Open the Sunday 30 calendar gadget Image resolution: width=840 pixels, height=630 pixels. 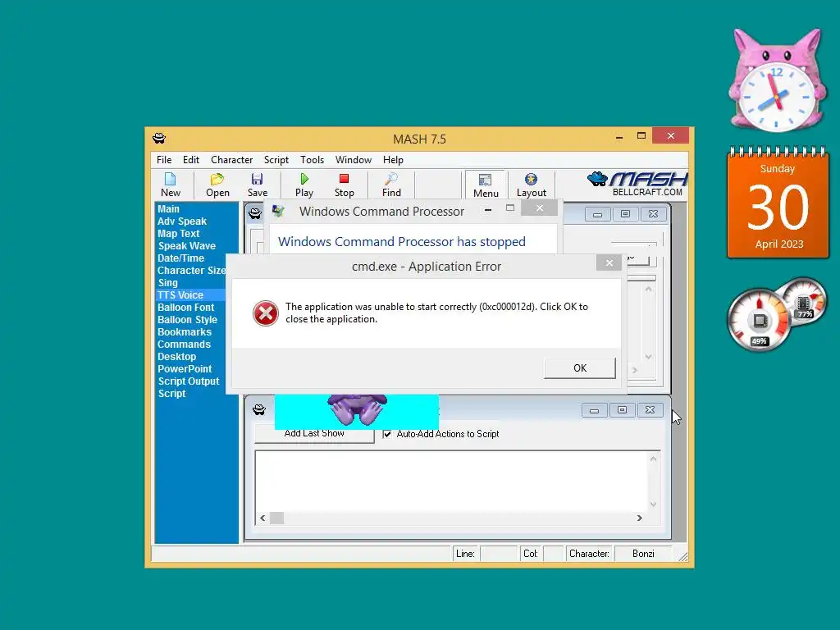[x=778, y=203]
